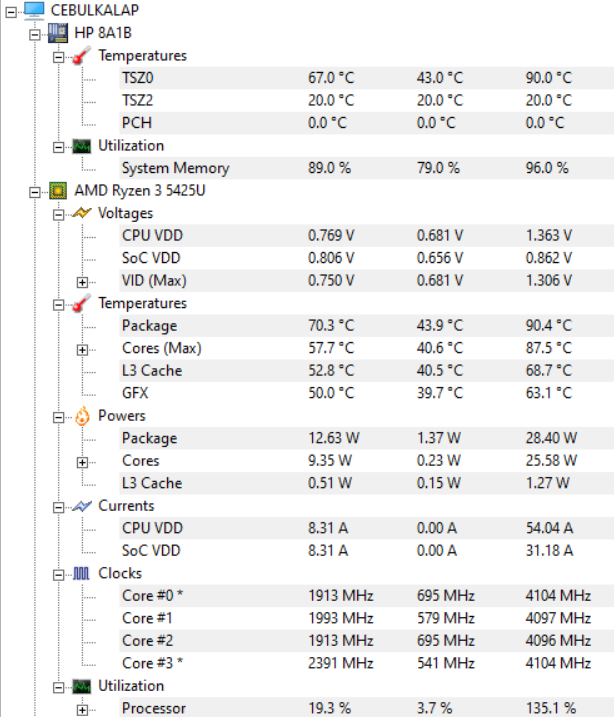The image size is (614, 717).
Task: Click Core #1 minimum clock 579 MHz
Action: tap(446, 619)
